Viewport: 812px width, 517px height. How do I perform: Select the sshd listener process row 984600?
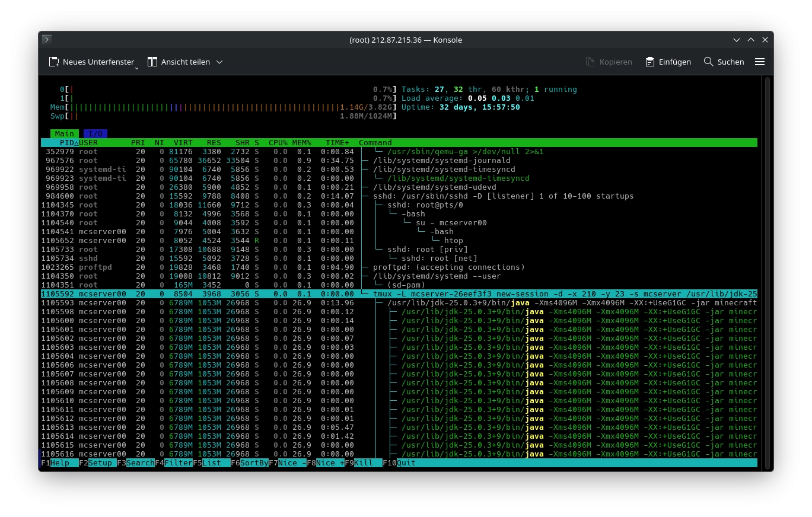click(x=399, y=196)
